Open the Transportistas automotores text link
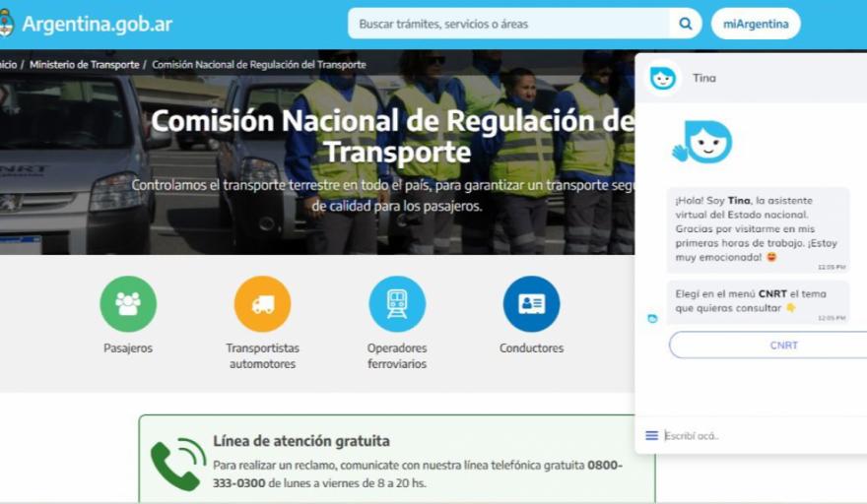This screenshot has height=504, width=867. click(x=263, y=356)
